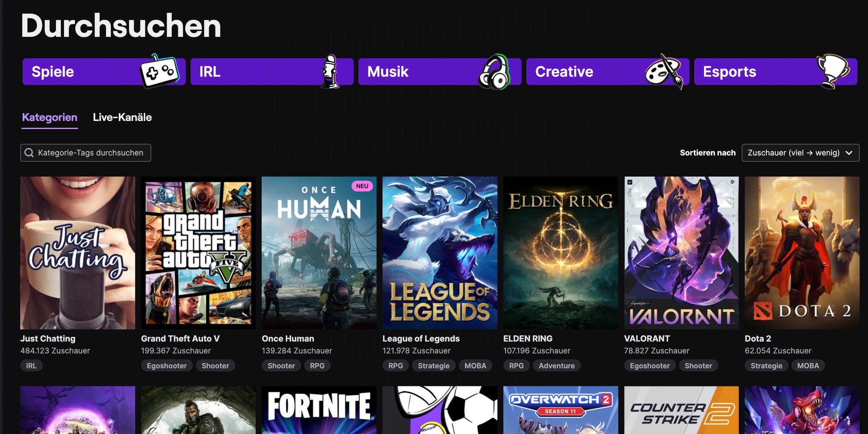This screenshot has width=868, height=434.
Task: Select Adventure tag under ELDEN RING
Action: point(557,366)
